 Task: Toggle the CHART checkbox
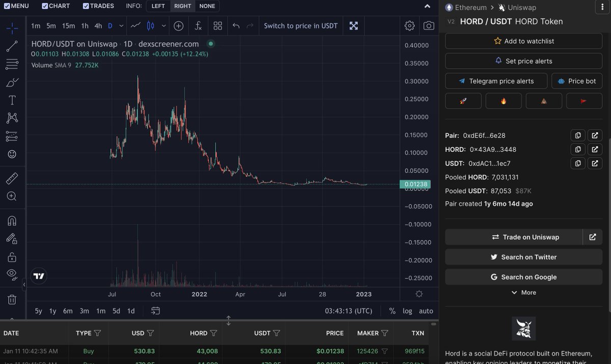[x=45, y=6]
